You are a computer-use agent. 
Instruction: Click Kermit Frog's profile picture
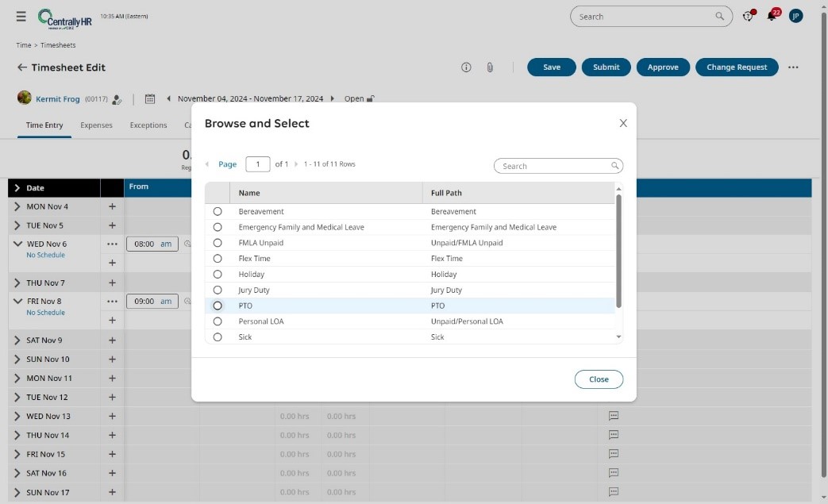[25, 98]
